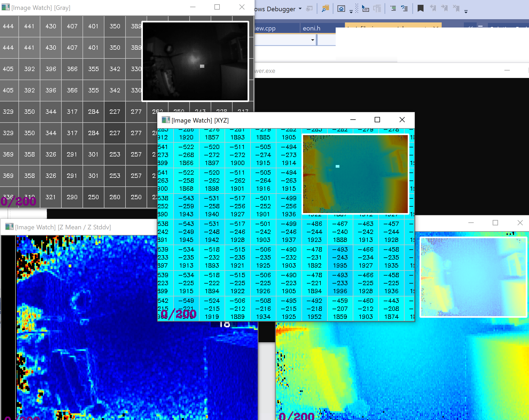Viewport: 529px width, 420px height.
Task: Jump to the next bookmark
Action: (x=444, y=8)
